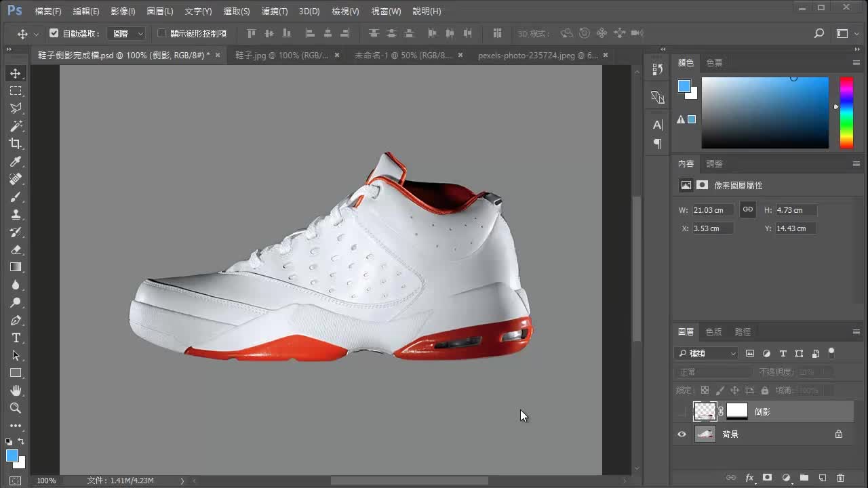Enable 顯示變形控制項 checkbox
The image size is (868, 488).
point(161,33)
